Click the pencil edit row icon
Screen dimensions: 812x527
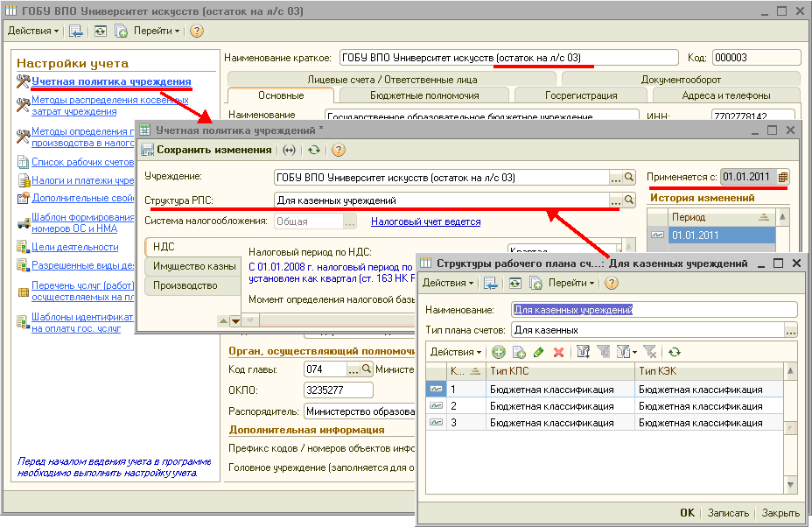pos(538,352)
